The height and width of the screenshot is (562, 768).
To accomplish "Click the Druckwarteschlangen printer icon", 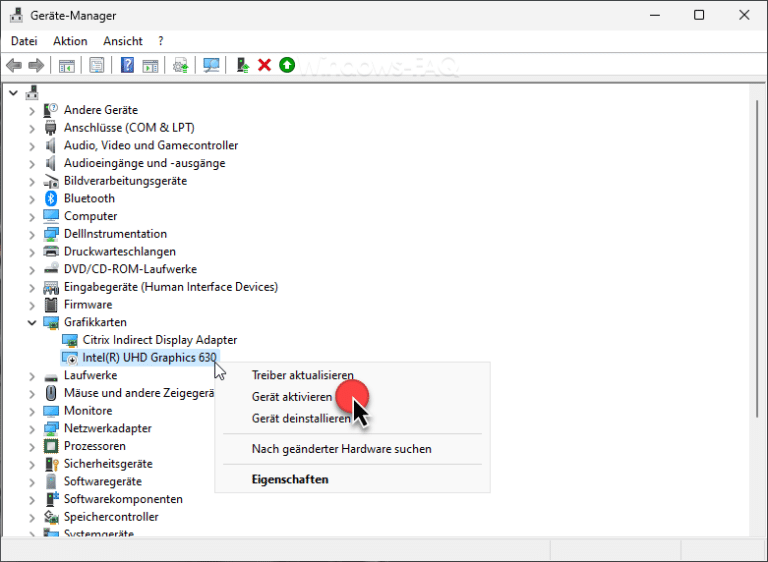I will point(51,251).
